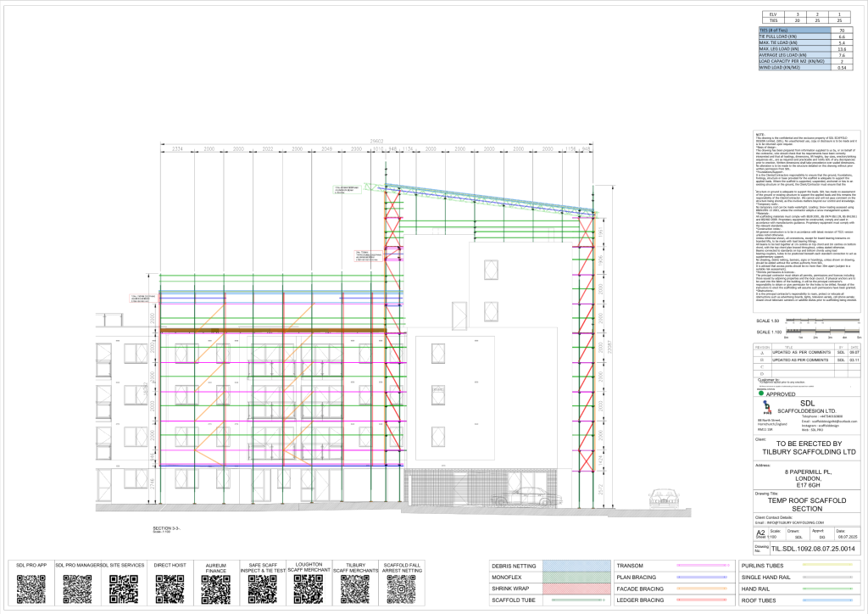The width and height of the screenshot is (868, 614).
Task: Click the SECTION 3-3 drawing label
Action: pos(167,528)
